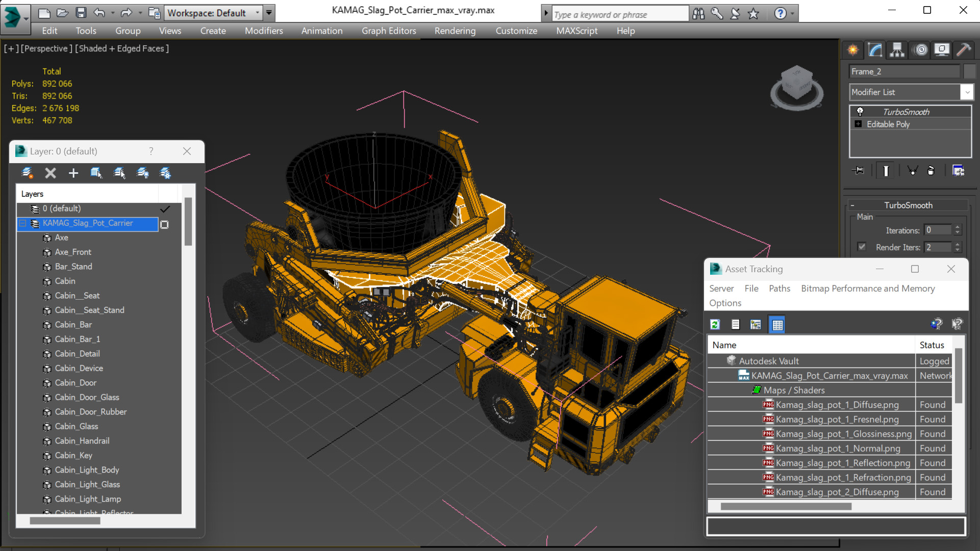980x551 pixels.
Task: Open the Help icon dropdown arrow
Action: point(792,14)
